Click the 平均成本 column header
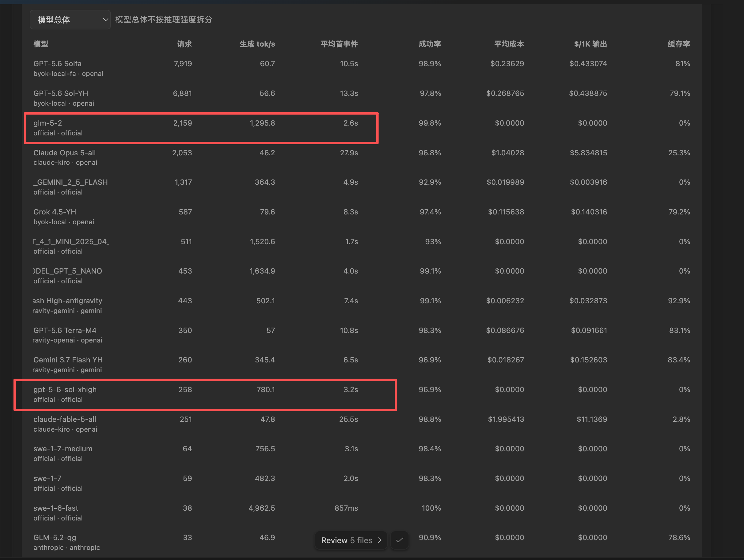This screenshot has width=744, height=560. pos(509,44)
